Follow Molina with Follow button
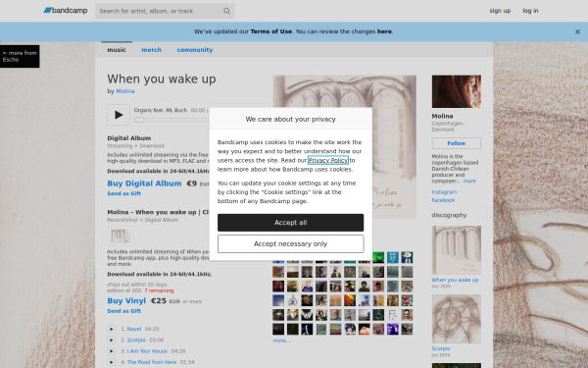 (457, 143)
